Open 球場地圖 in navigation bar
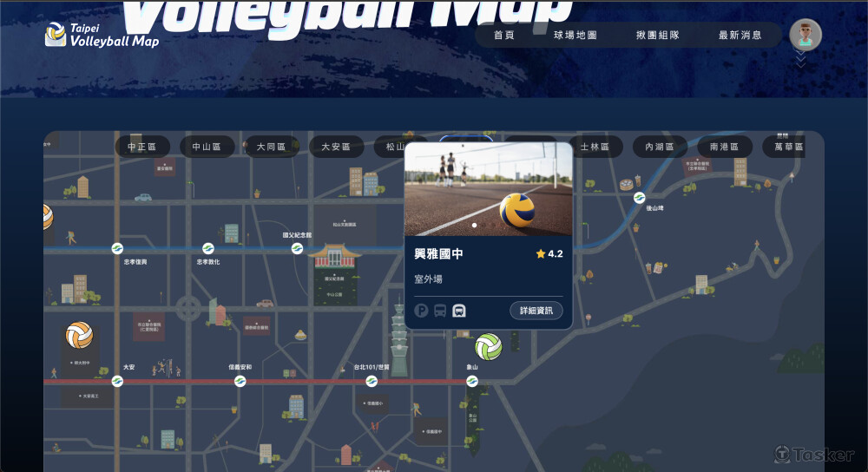This screenshot has height=472, width=868. tap(575, 36)
